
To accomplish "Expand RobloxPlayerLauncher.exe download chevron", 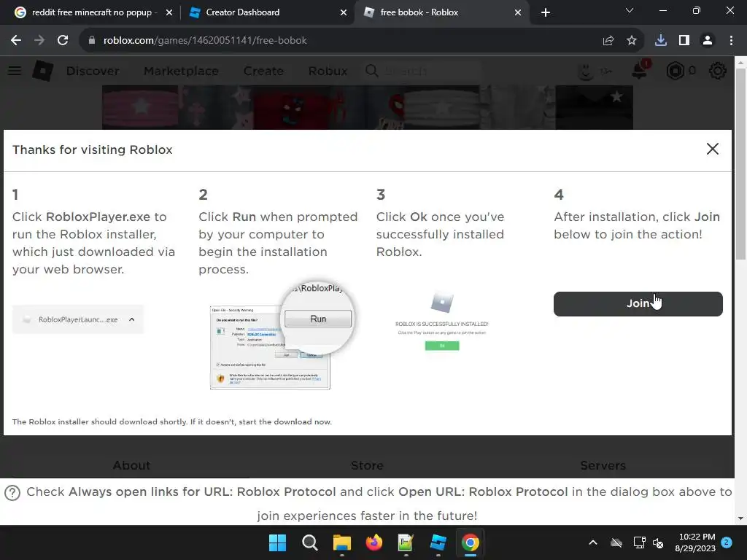I will 132,319.
